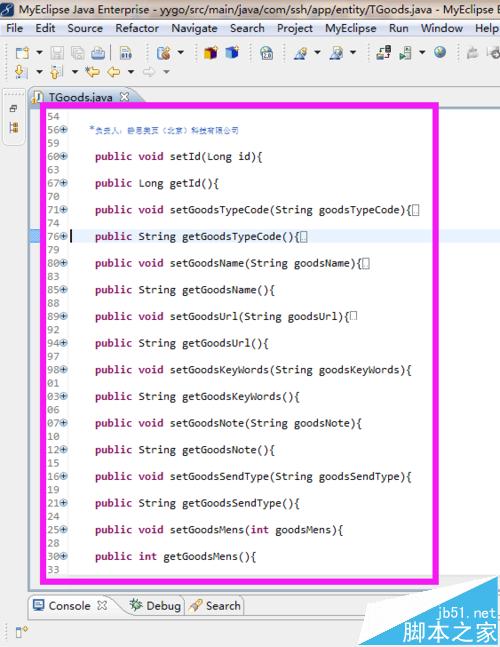Expand folded getGoodsName method at line 85
This screenshot has width=500, height=647.
pos(64,290)
